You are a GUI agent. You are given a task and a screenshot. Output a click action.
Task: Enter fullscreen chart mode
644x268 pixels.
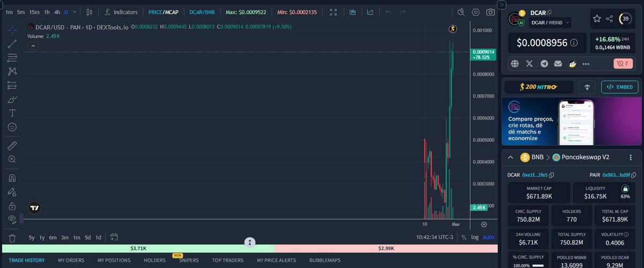(333, 12)
